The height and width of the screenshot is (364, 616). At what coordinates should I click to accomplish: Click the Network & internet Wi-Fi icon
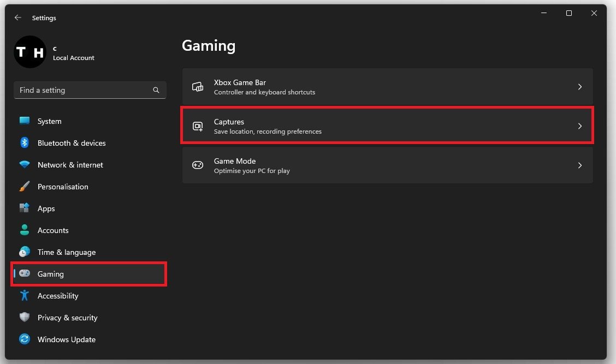click(x=25, y=165)
